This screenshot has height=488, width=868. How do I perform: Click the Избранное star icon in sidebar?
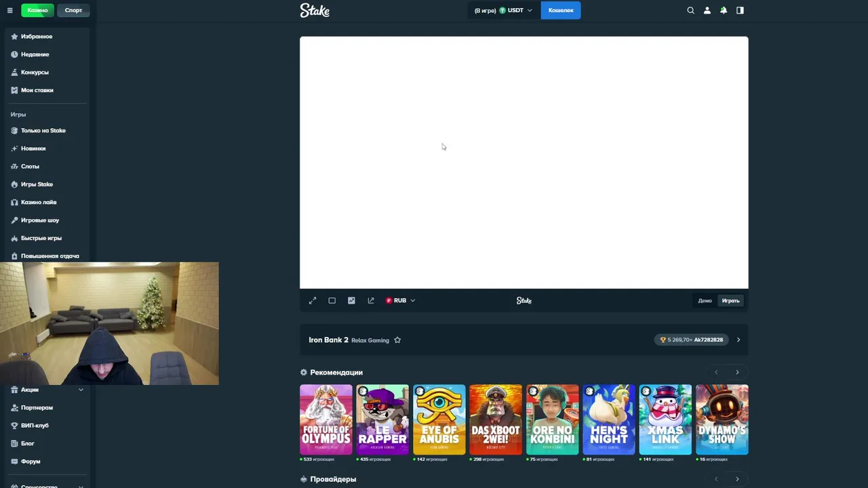click(14, 37)
